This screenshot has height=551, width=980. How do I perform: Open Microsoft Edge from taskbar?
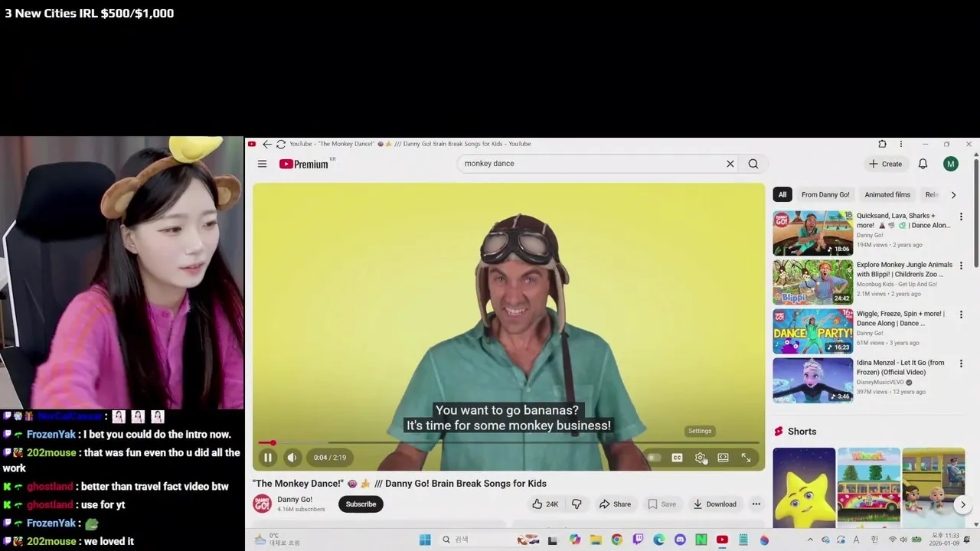(x=658, y=540)
